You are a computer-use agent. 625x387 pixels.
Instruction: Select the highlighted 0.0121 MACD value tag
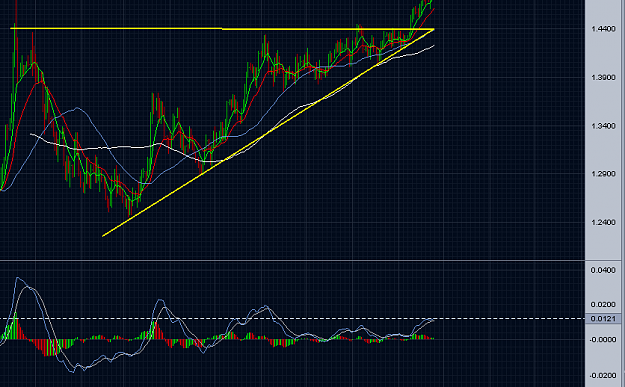tap(603, 319)
